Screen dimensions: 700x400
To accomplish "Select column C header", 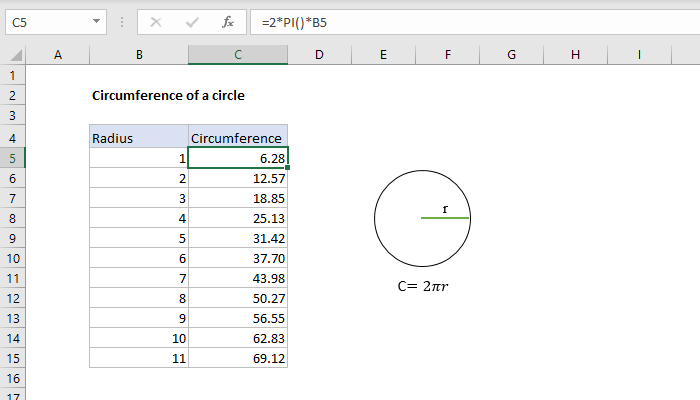I will [238, 55].
